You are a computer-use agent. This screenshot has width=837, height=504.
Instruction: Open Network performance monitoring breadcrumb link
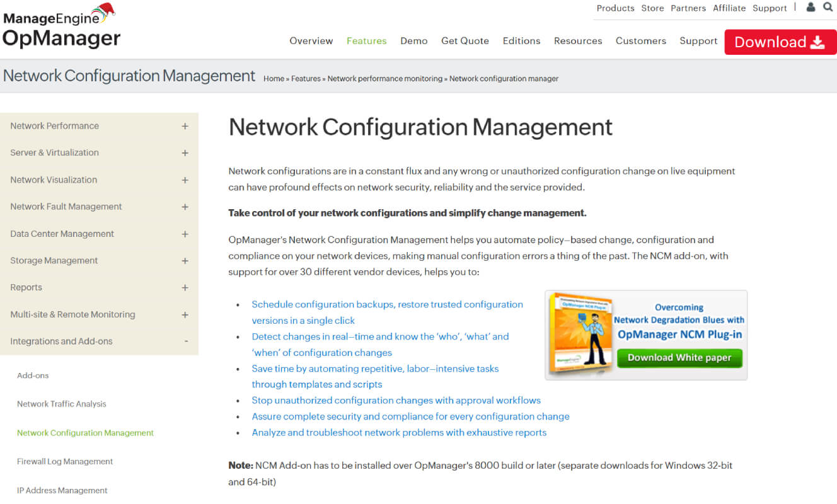pos(385,79)
